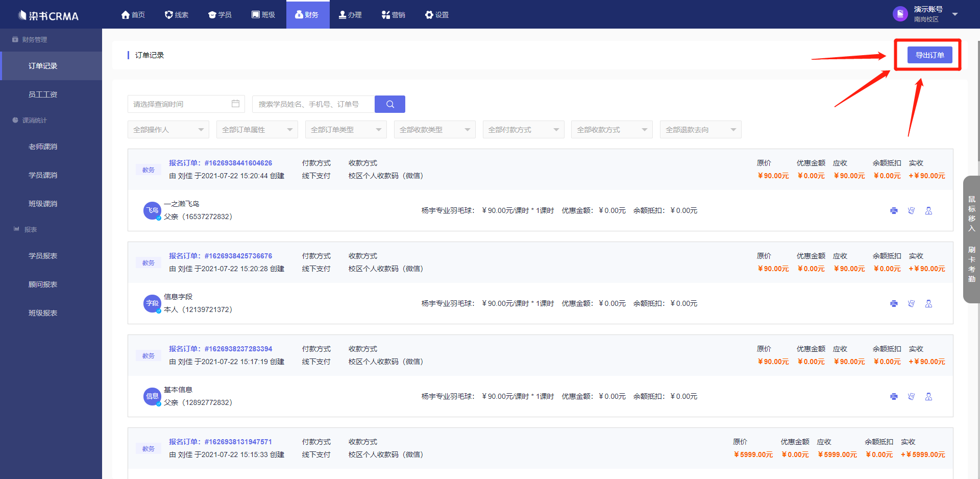
Task: Click the 一之濑飞鸟 student avatar
Action: 152,210
